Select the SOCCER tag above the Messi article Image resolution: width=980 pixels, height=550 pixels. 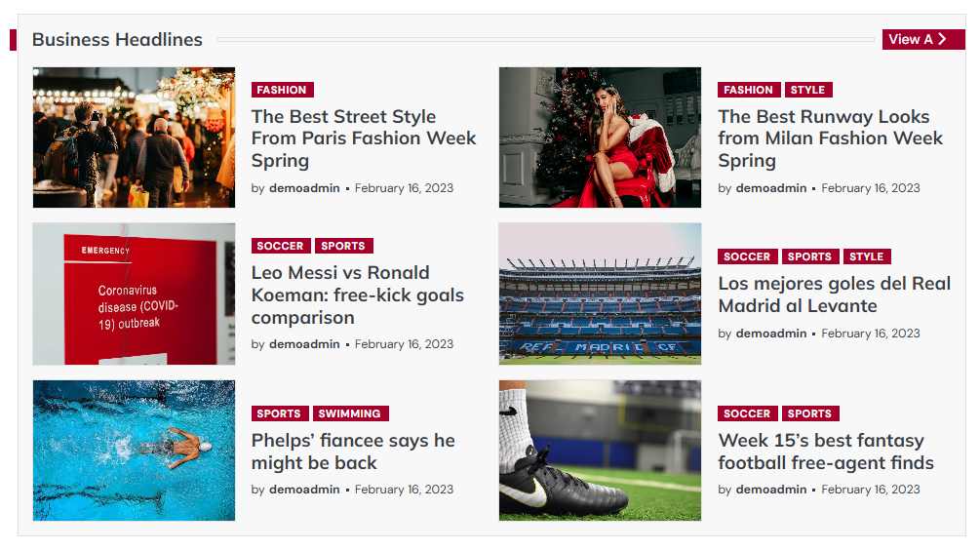[281, 246]
